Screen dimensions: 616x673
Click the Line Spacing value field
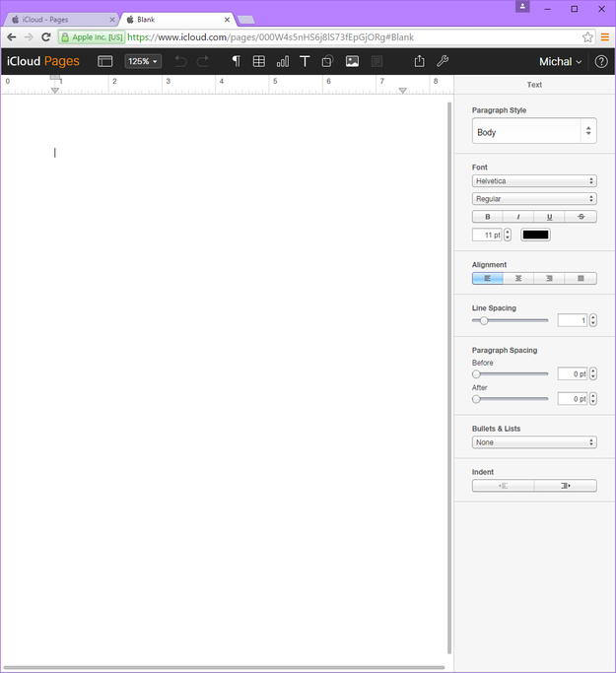tap(573, 320)
